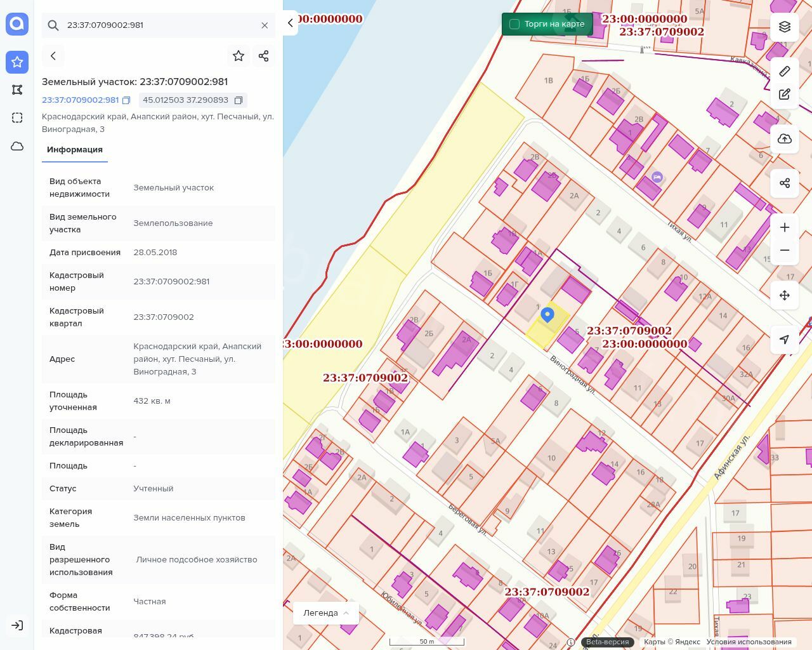
Task: Expand the Легенда panel
Action: tap(326, 613)
